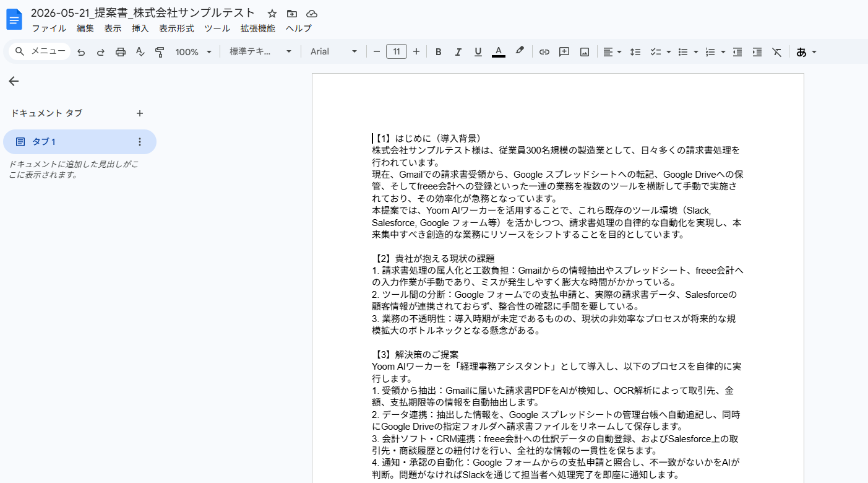Add a new document tab with plus button
The image size is (868, 483).
(x=140, y=113)
